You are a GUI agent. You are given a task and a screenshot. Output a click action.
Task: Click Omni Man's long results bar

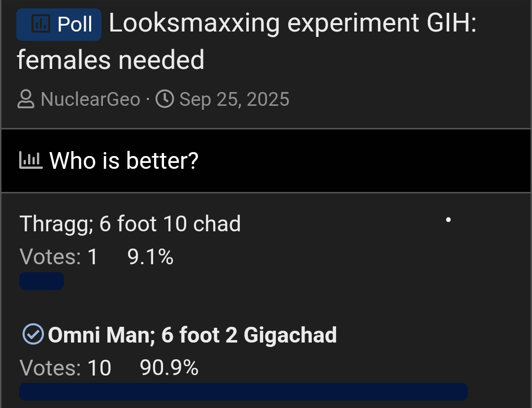(x=243, y=392)
